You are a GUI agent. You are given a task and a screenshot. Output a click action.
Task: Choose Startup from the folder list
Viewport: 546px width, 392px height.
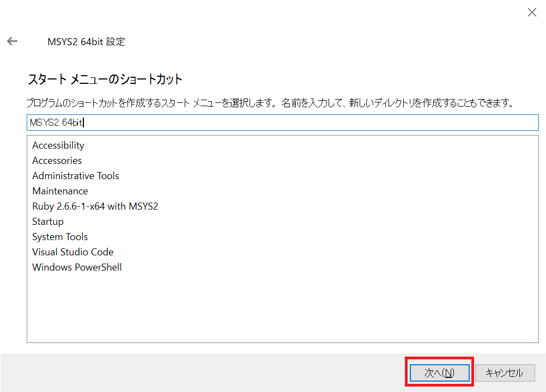(x=48, y=222)
